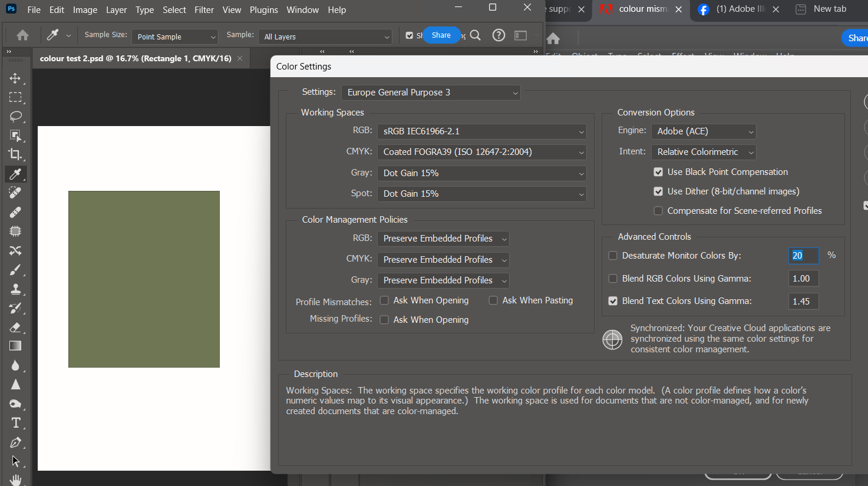Open the RGB working space dropdown
The width and height of the screenshot is (868, 486).
(x=481, y=131)
